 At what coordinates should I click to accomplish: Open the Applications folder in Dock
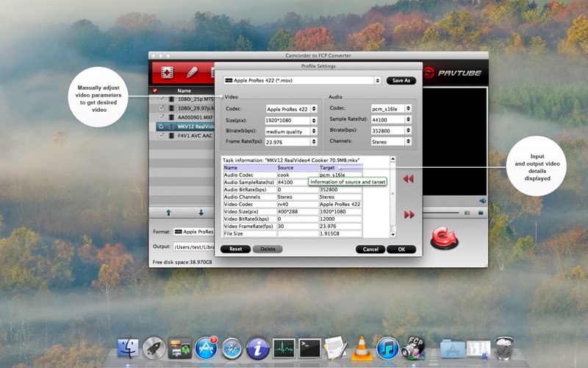(x=452, y=348)
